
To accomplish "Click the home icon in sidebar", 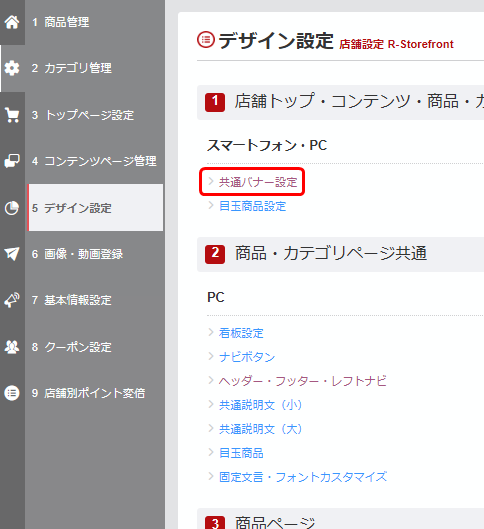I will click(x=12, y=22).
